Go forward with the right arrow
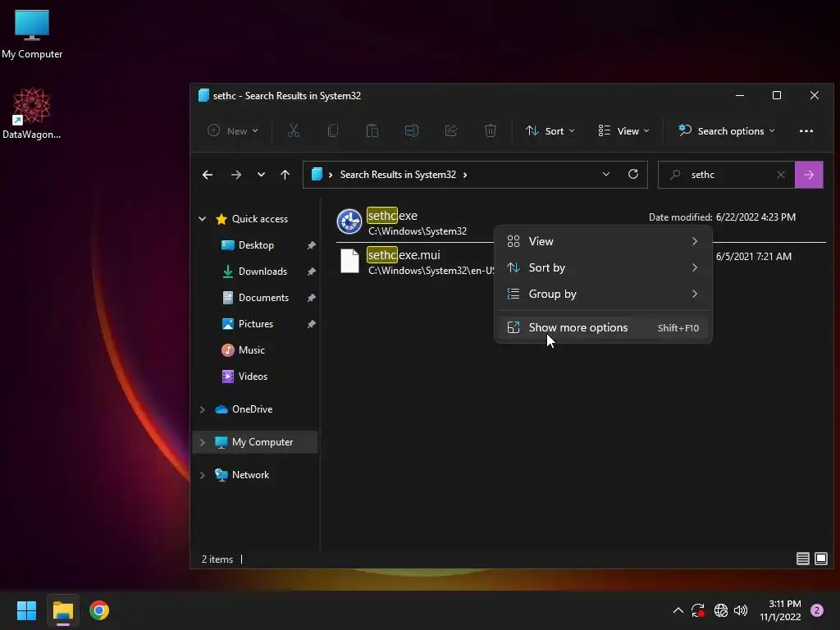The image size is (840, 630). [x=235, y=175]
